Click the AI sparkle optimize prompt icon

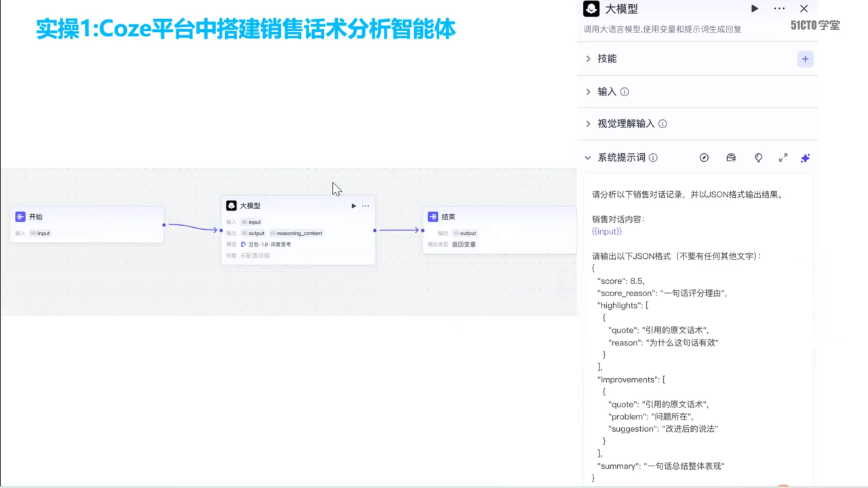pyautogui.click(x=805, y=158)
